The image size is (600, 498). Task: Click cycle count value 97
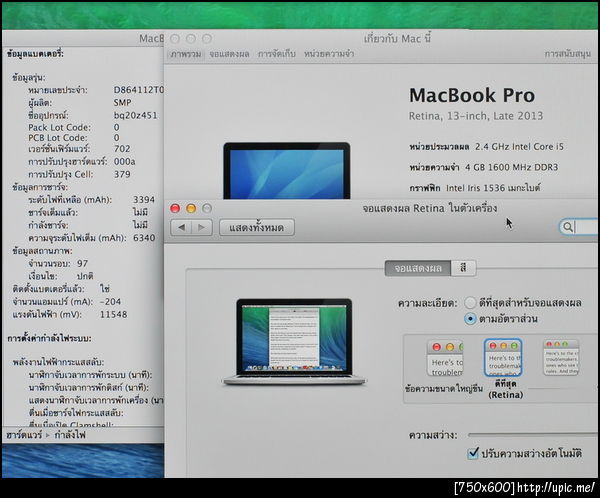(x=82, y=263)
